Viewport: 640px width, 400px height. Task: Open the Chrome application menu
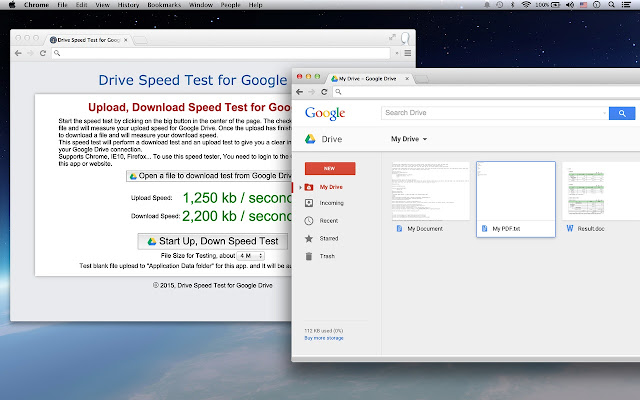[x=36, y=5]
